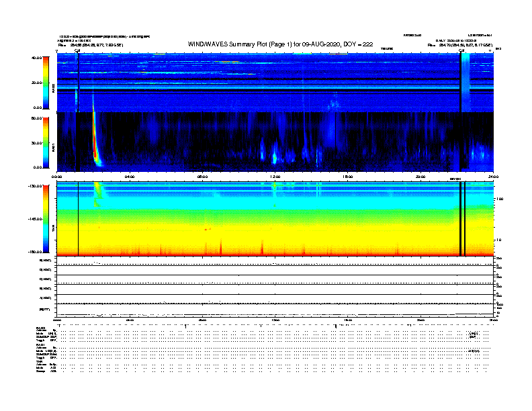This screenshot has height=411, width=532.
Task: Click the rotated TNR axis label
Action: tap(54, 229)
